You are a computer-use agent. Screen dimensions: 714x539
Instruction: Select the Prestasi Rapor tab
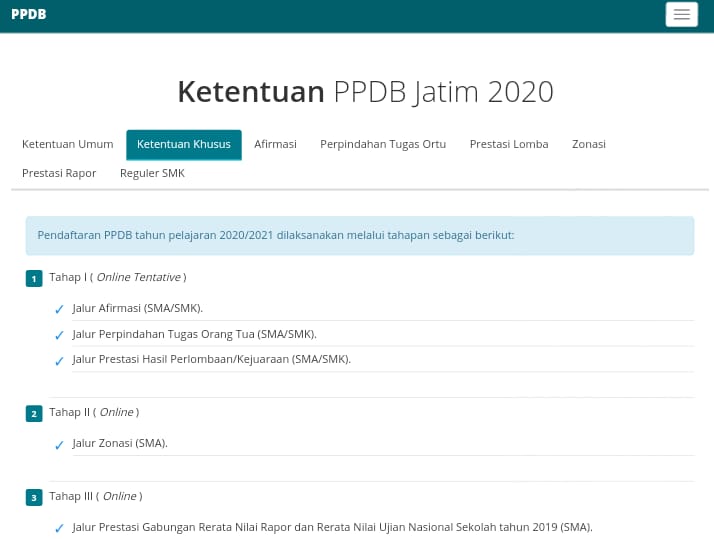pyautogui.click(x=59, y=173)
